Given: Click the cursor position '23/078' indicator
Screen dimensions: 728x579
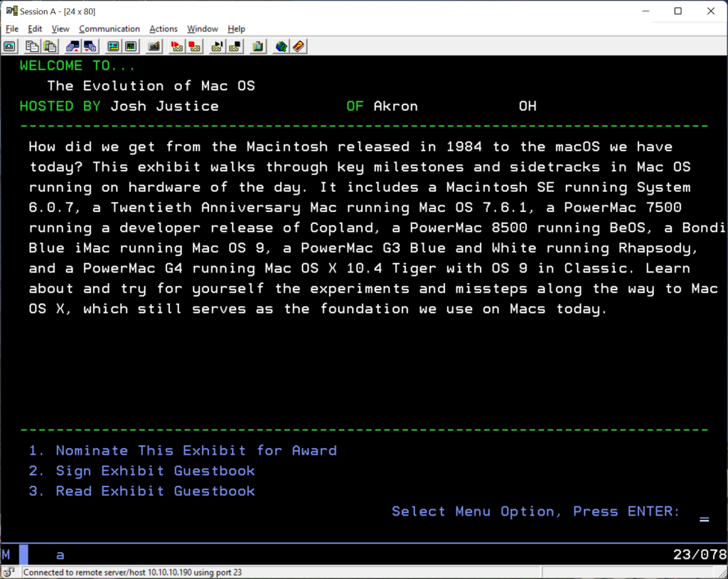Looking at the screenshot, I should point(700,554).
